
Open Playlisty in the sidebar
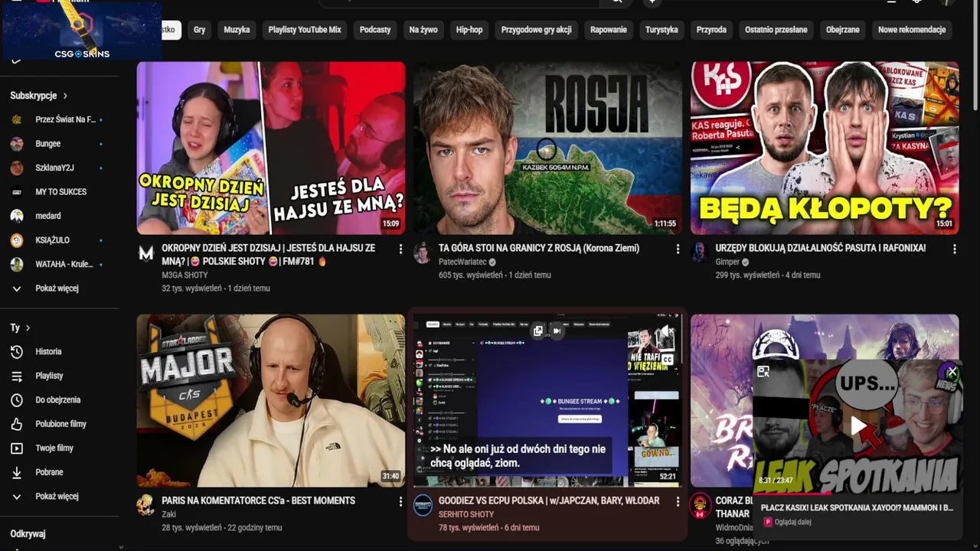(49, 376)
